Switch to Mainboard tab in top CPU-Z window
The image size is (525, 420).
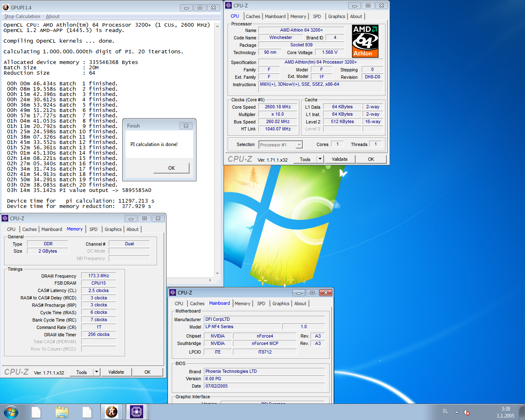275,16
